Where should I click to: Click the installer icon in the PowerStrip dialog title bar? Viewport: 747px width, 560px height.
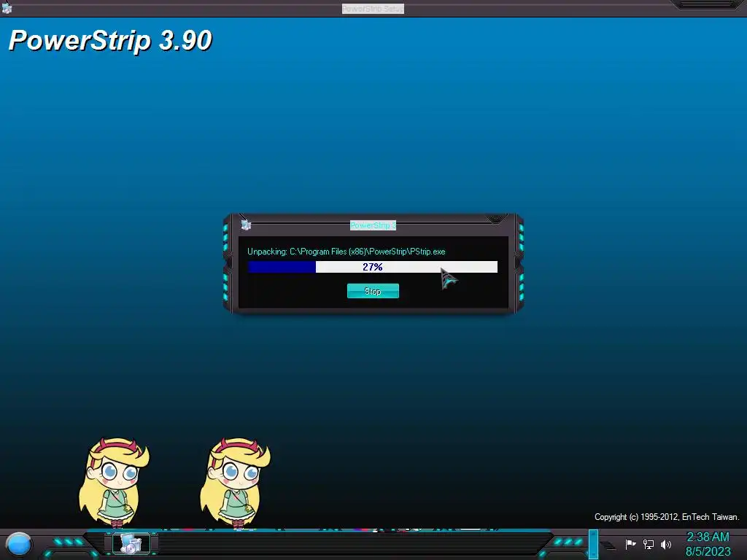pos(246,225)
